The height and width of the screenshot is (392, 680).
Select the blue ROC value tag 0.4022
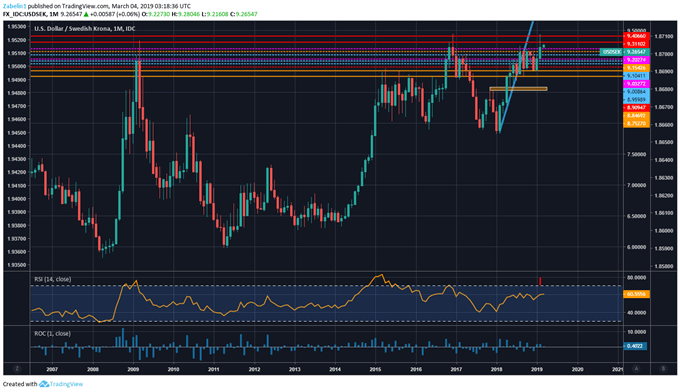[x=635, y=346]
